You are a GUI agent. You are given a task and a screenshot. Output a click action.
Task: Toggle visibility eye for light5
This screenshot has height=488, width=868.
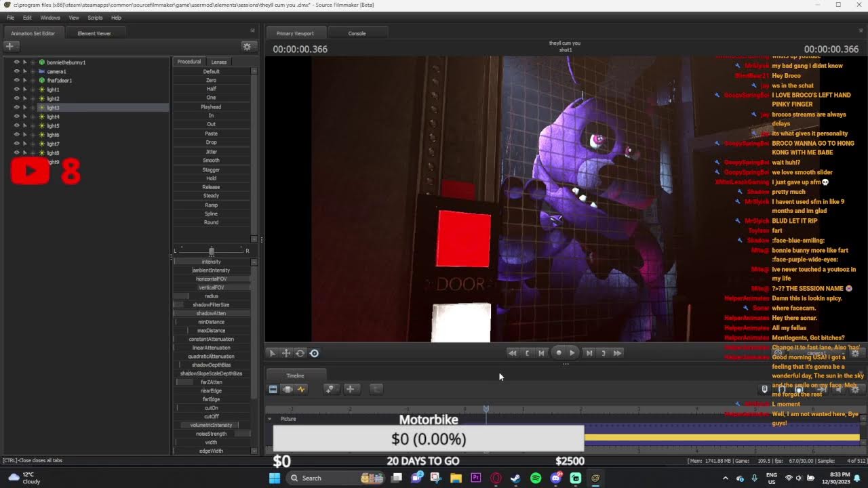16,125
